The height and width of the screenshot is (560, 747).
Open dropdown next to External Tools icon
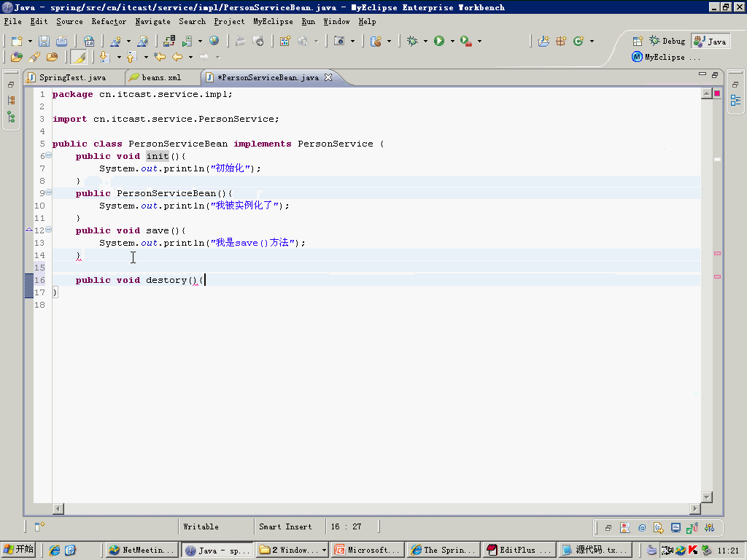pyautogui.click(x=479, y=42)
